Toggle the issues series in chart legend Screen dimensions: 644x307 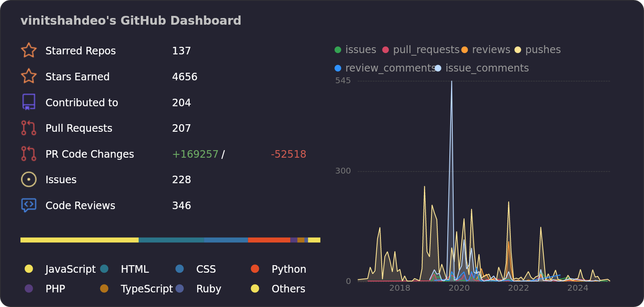pos(355,50)
